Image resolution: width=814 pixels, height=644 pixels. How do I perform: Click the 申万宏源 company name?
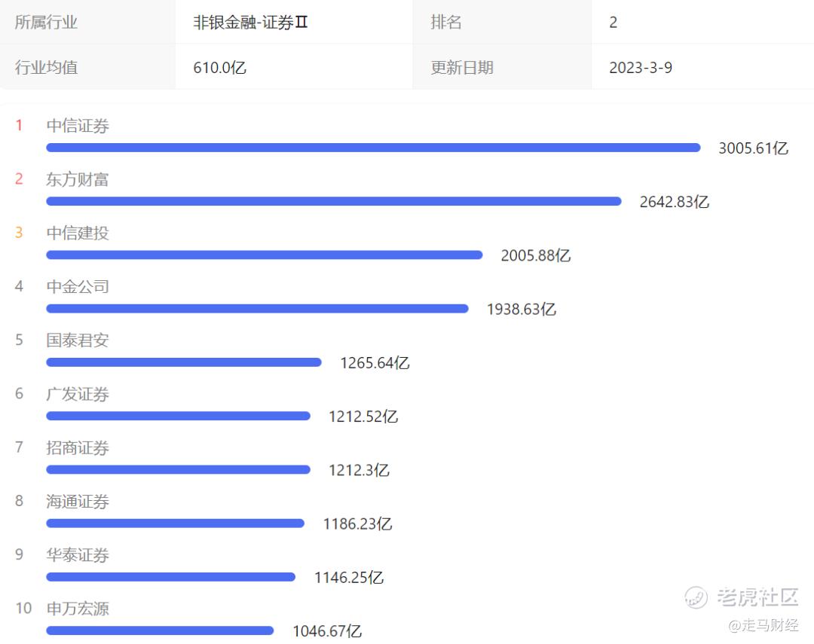pos(78,609)
